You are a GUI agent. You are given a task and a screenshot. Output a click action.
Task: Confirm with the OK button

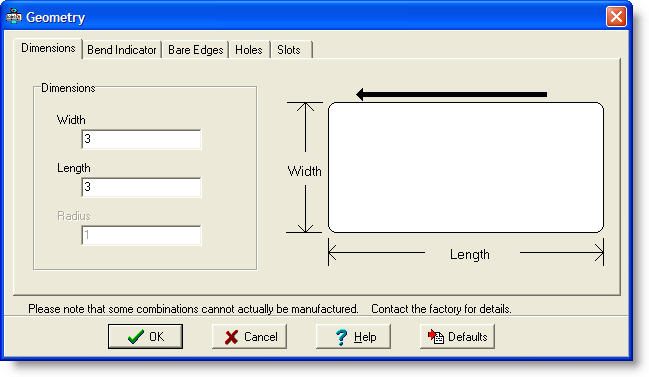click(x=145, y=336)
